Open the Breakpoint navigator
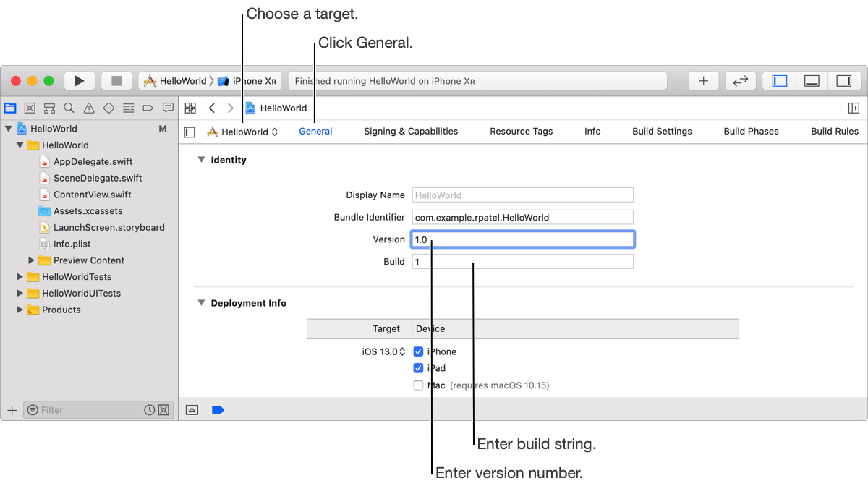Image resolution: width=868 pixels, height=486 pixels. pyautogui.click(x=148, y=108)
